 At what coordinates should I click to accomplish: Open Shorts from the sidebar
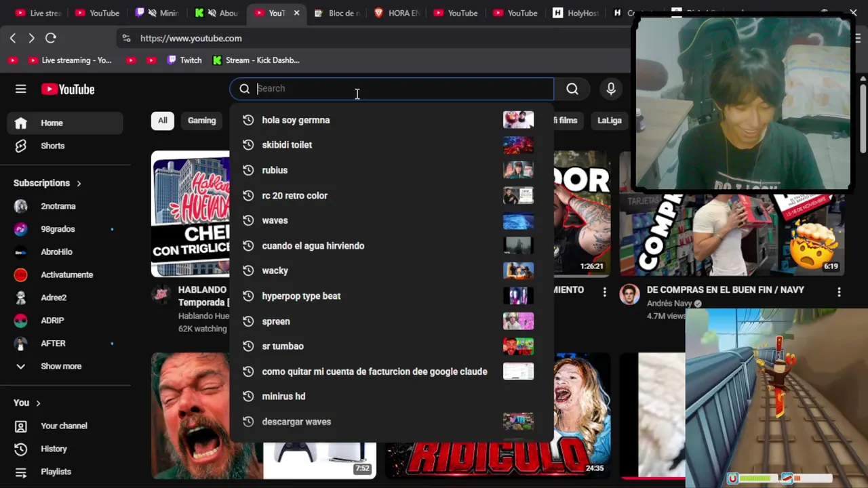coord(65,146)
